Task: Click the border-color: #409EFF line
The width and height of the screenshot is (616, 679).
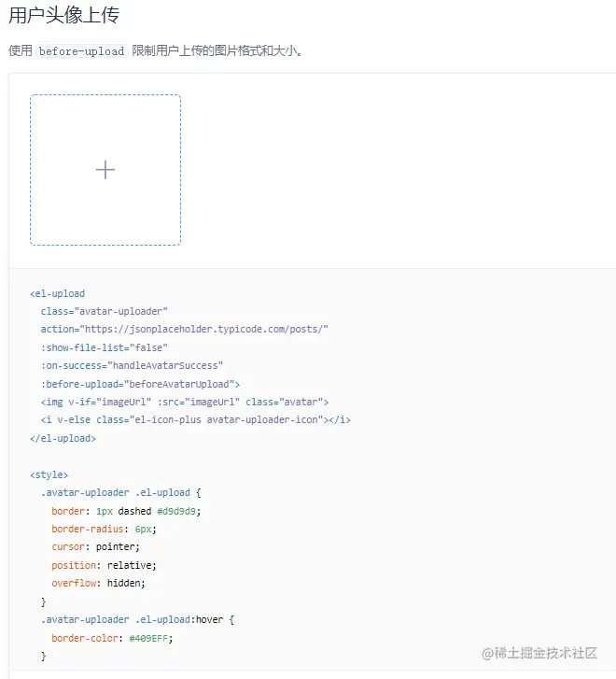Action: 112,638
